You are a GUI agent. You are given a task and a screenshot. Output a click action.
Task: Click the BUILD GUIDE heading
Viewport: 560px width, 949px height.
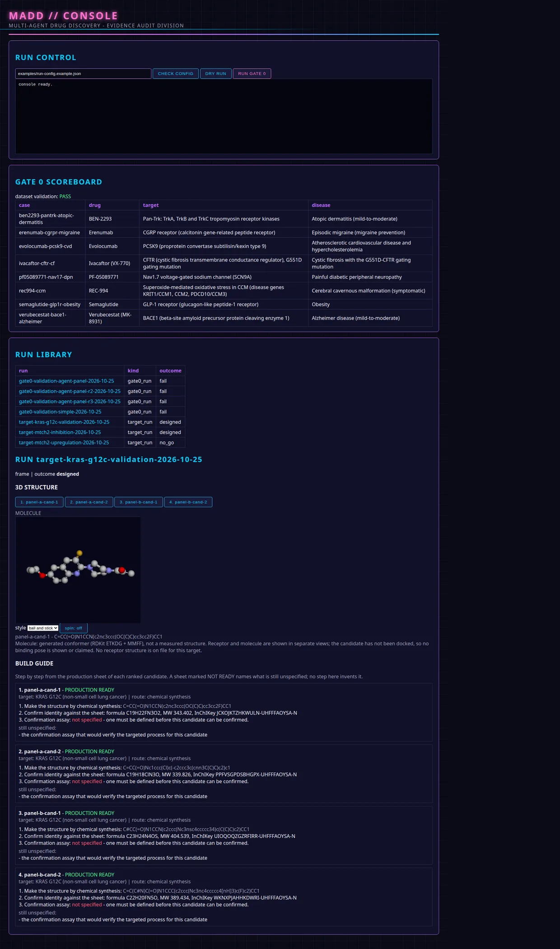pos(34,663)
